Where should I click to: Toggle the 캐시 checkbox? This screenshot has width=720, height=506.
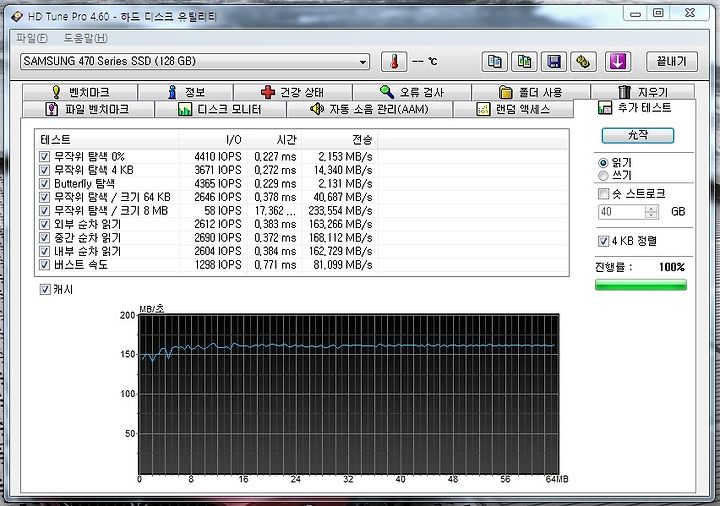pyautogui.click(x=45, y=289)
